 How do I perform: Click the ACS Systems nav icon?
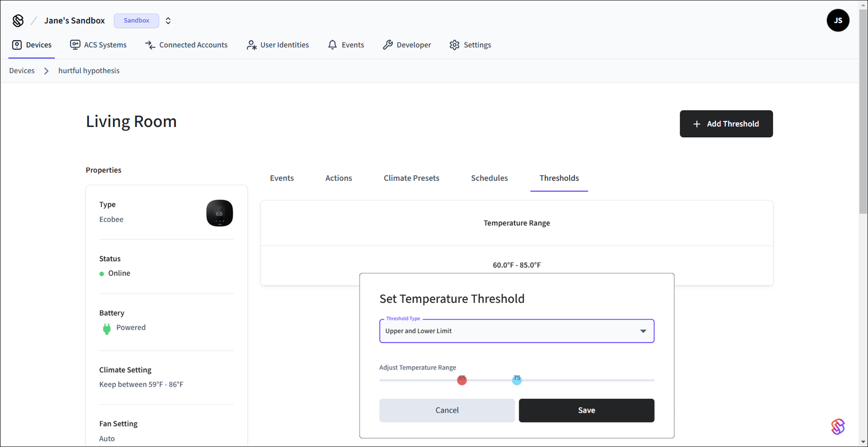coord(75,45)
